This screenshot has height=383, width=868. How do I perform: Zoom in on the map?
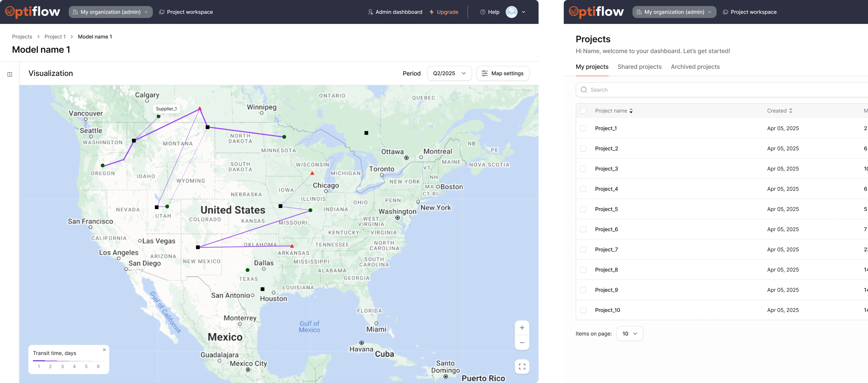click(x=522, y=328)
